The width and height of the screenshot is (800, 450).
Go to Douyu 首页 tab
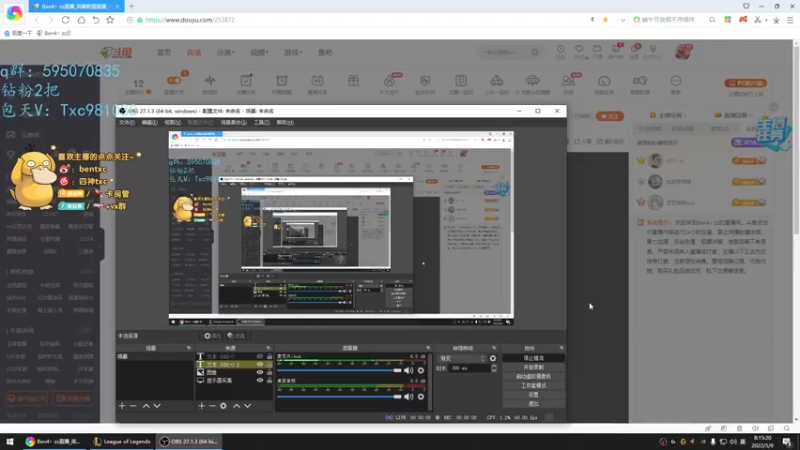click(x=164, y=53)
